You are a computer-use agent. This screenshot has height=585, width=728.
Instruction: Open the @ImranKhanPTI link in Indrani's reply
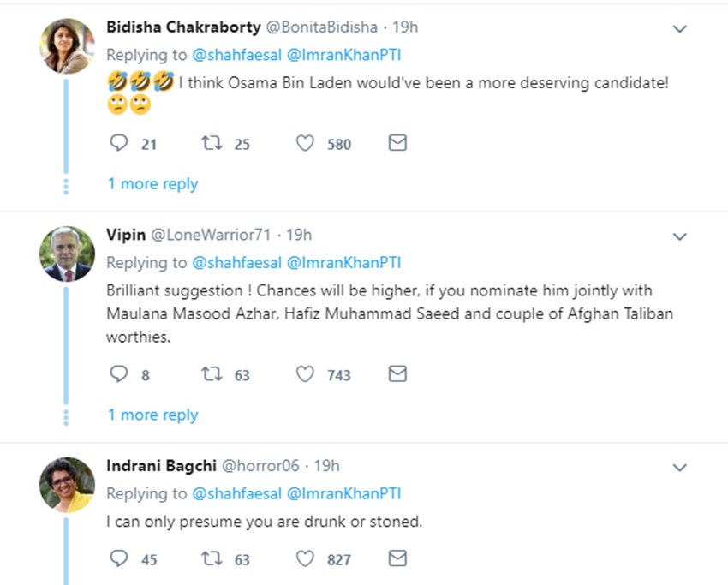pos(343,493)
